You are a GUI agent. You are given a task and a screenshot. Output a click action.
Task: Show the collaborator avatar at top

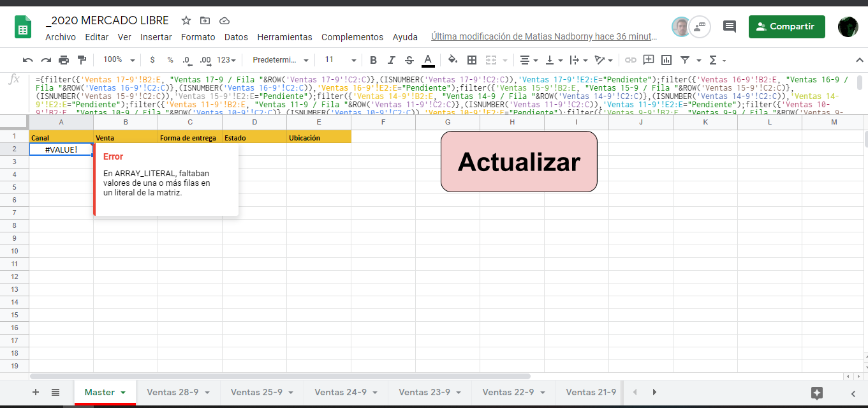681,27
